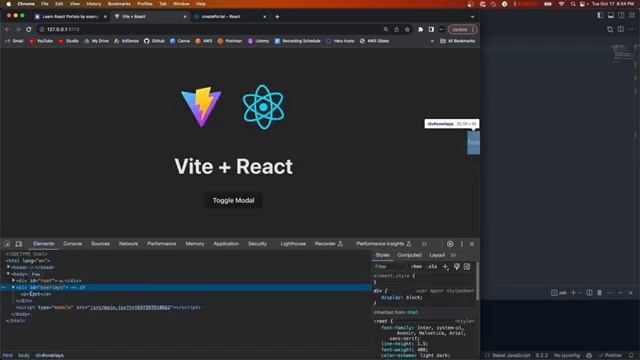Open the Performance DevTools tab
640x360 pixels.
coord(162,244)
